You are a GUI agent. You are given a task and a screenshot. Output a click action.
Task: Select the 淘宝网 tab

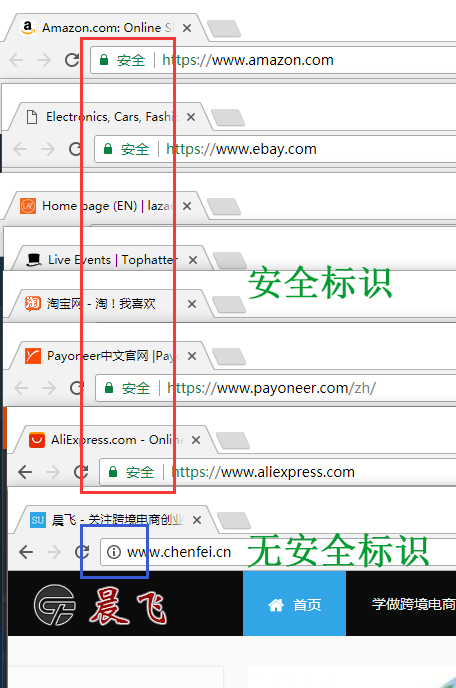coord(110,304)
